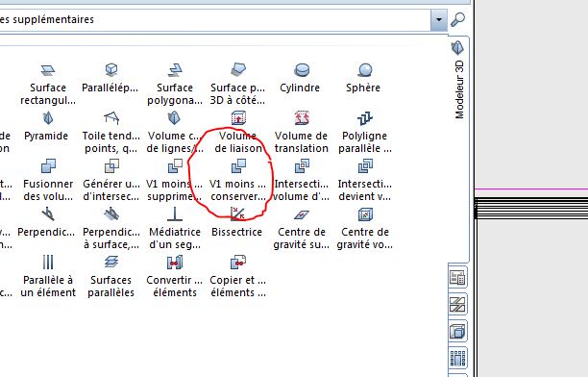Open side tab with calculator list icon
Screen dimensions: 588x377
tap(457, 278)
